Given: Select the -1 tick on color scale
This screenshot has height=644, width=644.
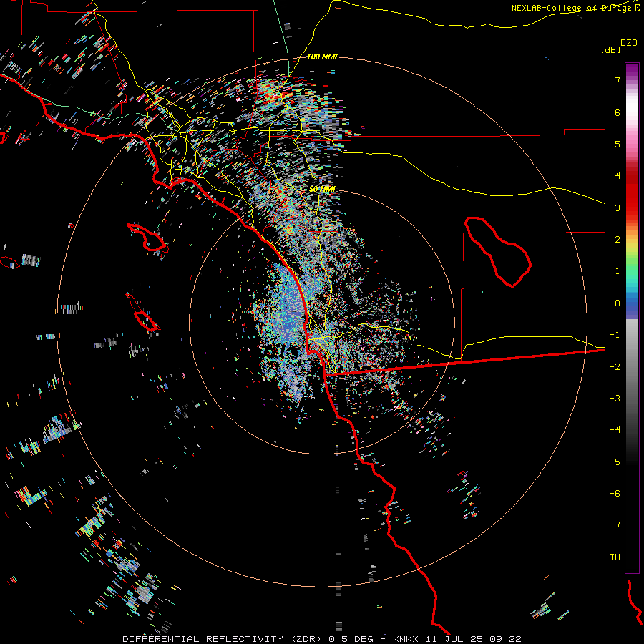Looking at the screenshot, I should (615, 335).
